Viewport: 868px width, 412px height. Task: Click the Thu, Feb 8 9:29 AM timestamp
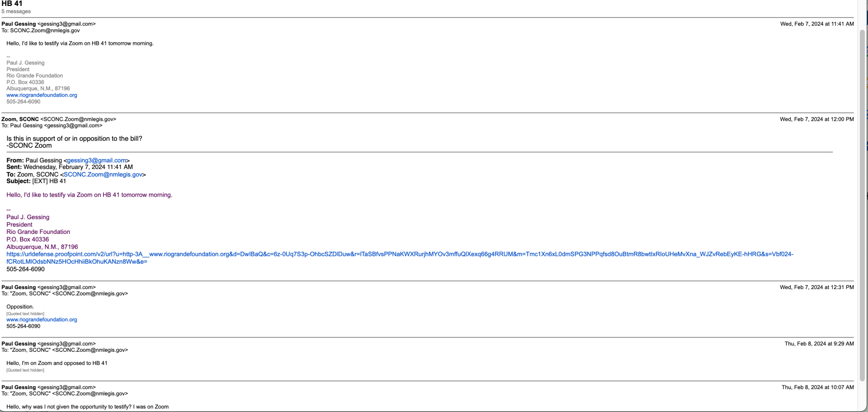click(819, 343)
